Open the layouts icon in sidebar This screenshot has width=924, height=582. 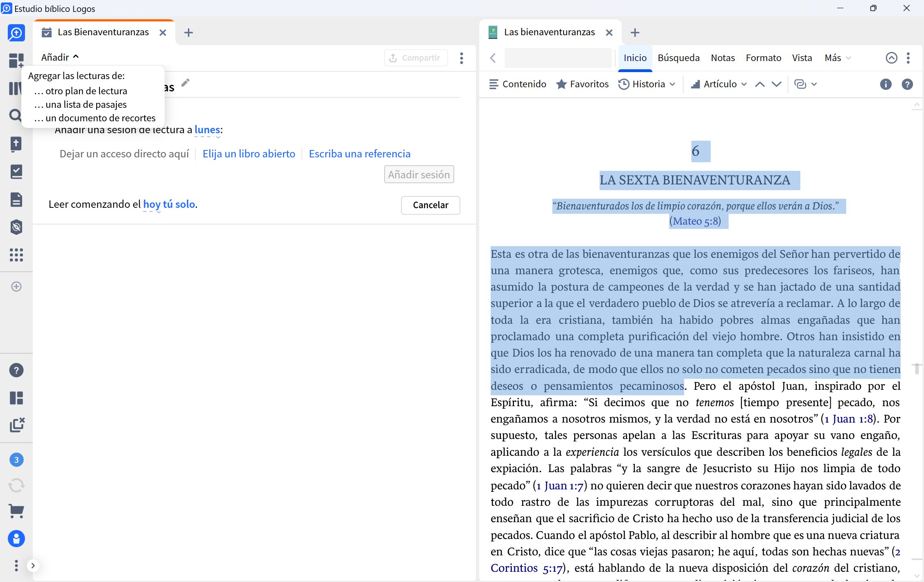[16, 398]
